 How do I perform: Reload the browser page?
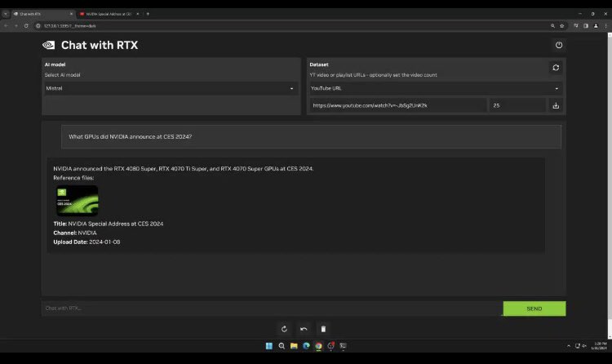point(26,26)
